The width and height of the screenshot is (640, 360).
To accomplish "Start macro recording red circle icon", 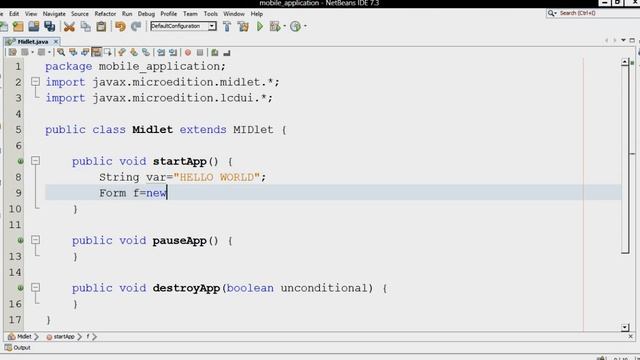I will pyautogui.click(x=188, y=52).
